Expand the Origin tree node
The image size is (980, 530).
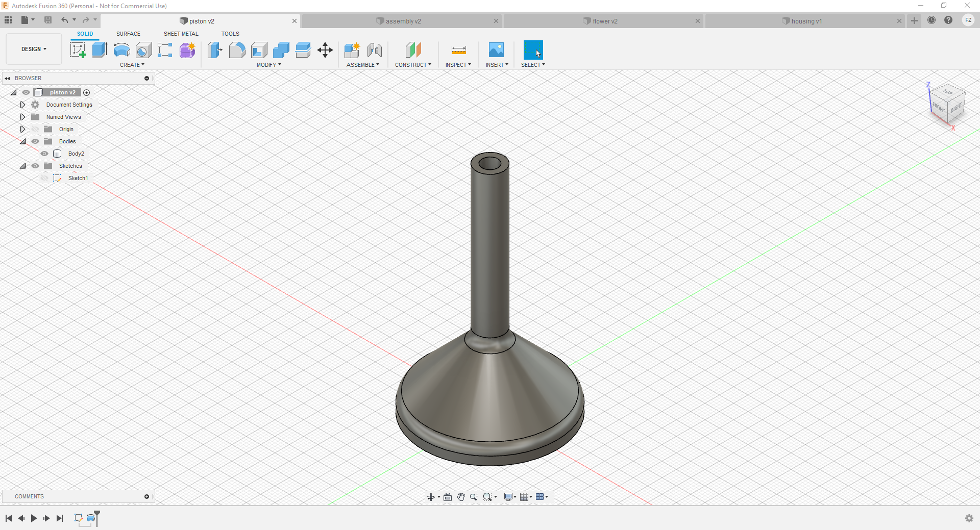tap(22, 129)
